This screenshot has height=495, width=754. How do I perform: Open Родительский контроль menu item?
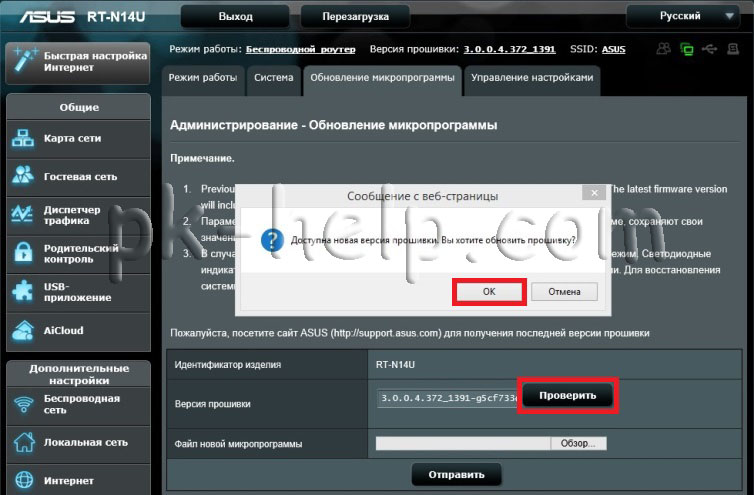[78, 254]
